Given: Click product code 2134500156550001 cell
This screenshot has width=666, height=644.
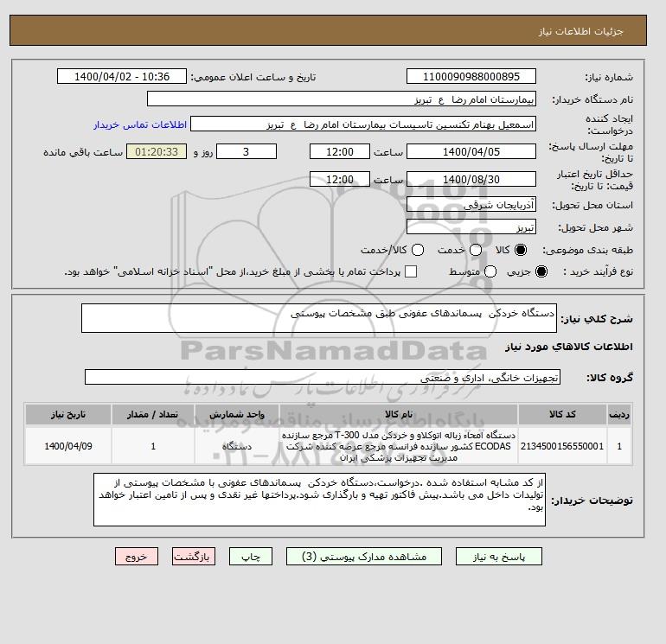Looking at the screenshot, I should point(562,446).
